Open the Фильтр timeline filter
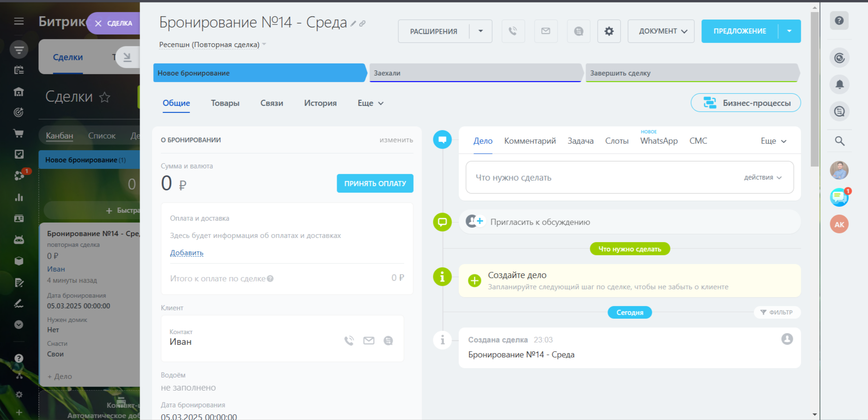The height and width of the screenshot is (420, 868). click(776, 312)
